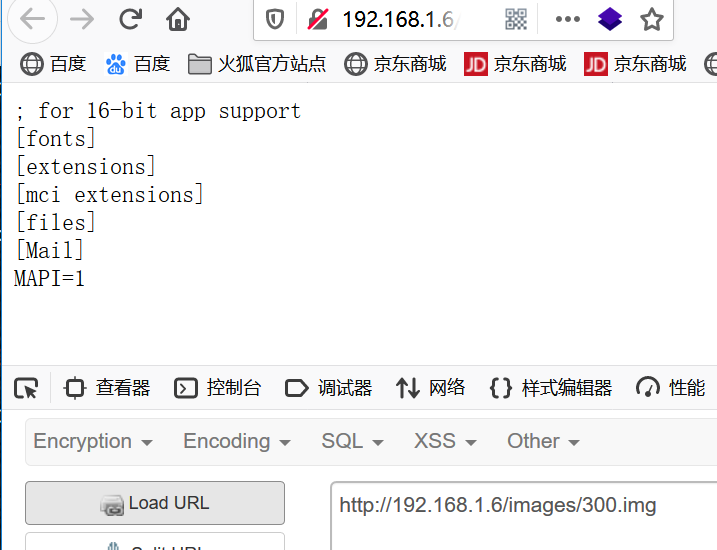This screenshot has width=717, height=550.
Task: Open the QR code icon in address bar
Action: coord(516,19)
